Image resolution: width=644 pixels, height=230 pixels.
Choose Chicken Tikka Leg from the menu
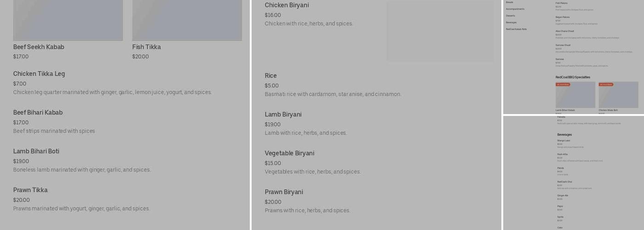[39, 74]
